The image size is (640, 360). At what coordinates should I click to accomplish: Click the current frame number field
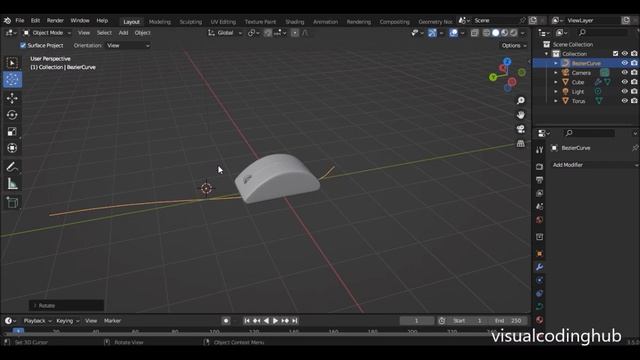click(x=417, y=321)
